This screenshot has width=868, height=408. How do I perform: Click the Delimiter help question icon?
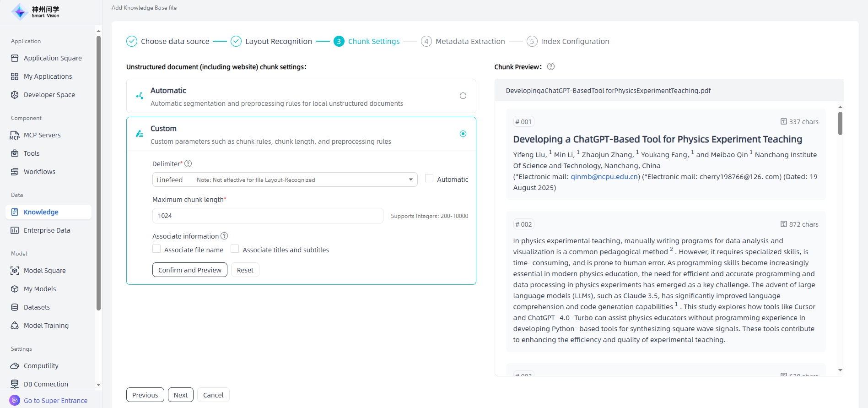(188, 164)
